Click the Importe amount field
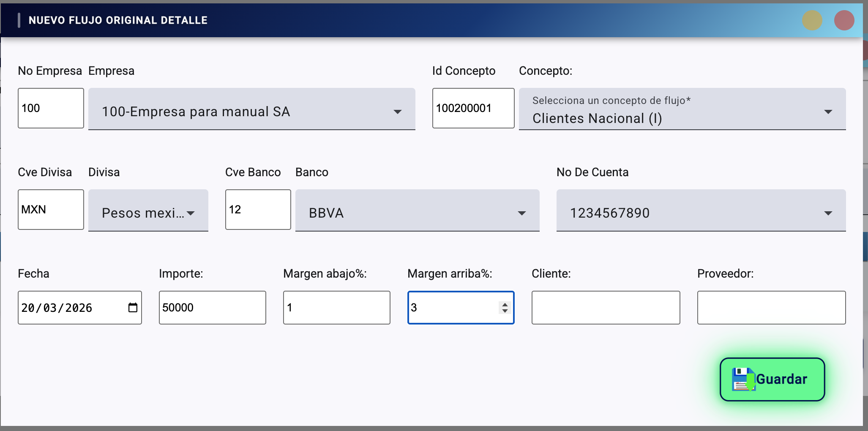This screenshot has height=431, width=868. 212,308
